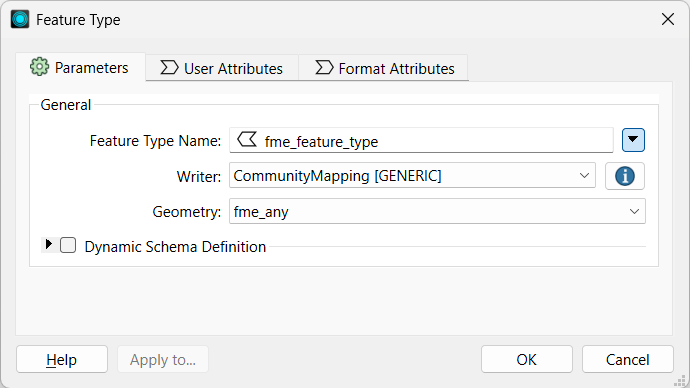Click the Feature Type Name input field

click(x=421, y=141)
